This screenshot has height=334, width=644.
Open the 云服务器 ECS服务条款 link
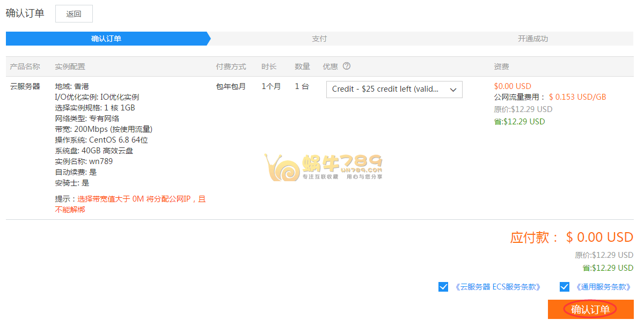tap(497, 287)
